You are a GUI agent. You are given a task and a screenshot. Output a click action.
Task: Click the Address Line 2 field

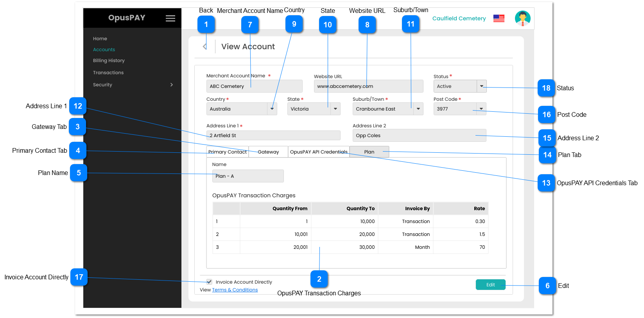click(x=419, y=135)
